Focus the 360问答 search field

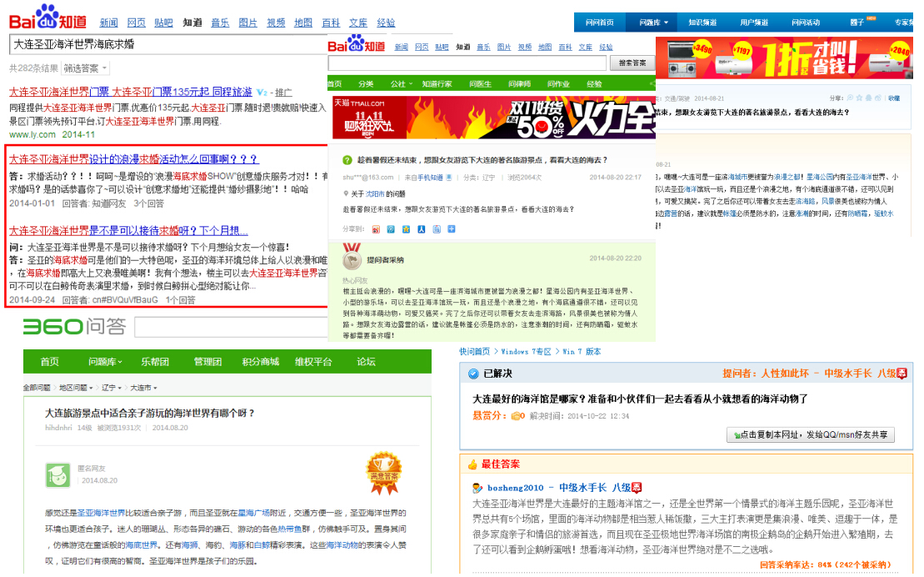(231, 327)
